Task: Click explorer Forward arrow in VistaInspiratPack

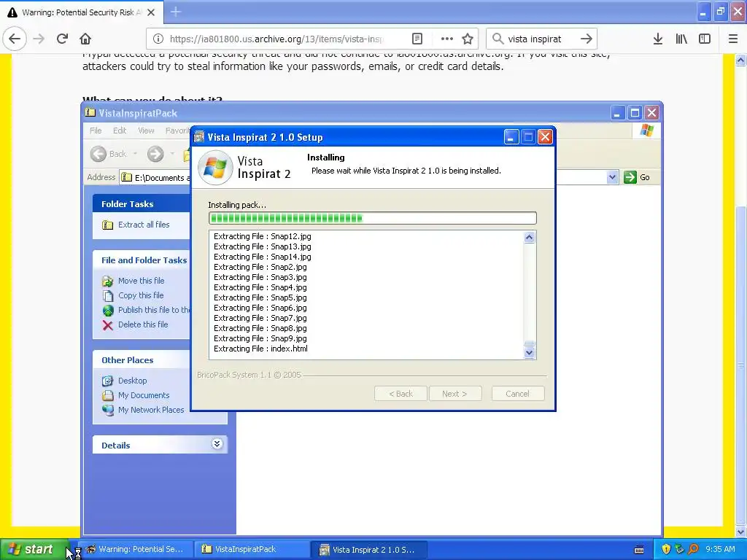Action: [155, 154]
